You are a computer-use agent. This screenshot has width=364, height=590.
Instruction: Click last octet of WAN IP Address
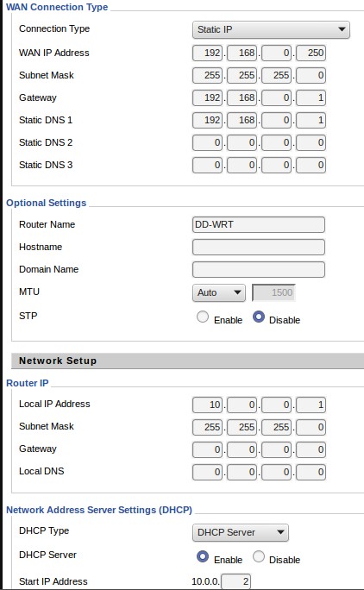point(311,53)
